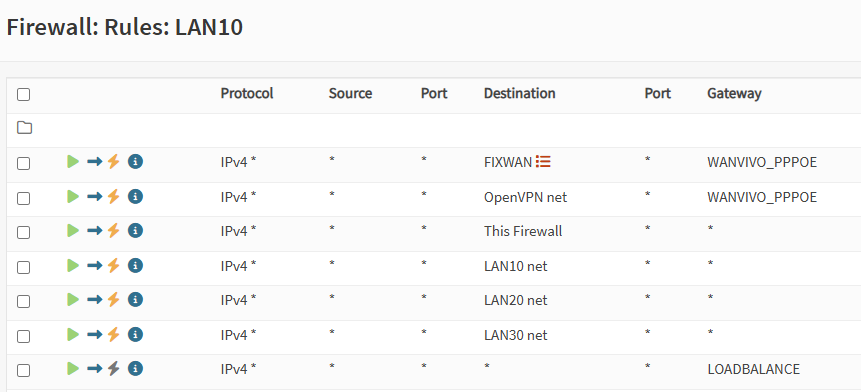Select checkbox for FIXWAN rule row
Screen dimensions: 861x392
coord(23,164)
